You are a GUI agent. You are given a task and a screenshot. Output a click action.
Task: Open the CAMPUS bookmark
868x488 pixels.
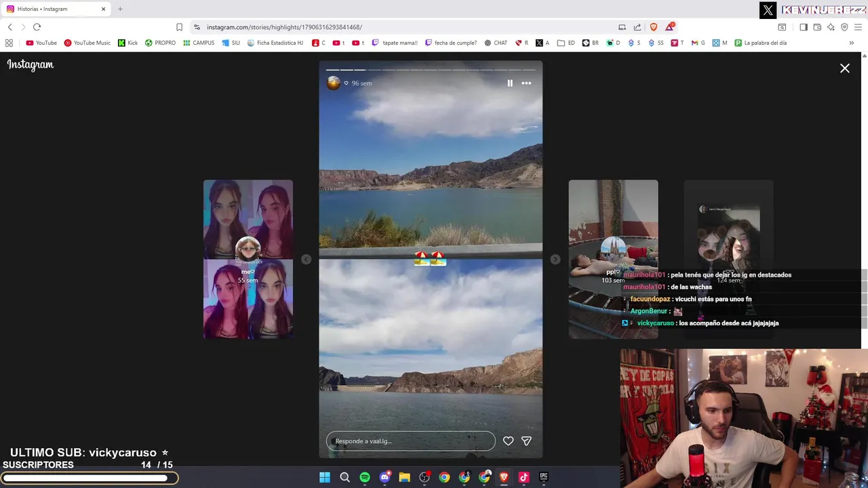199,43
